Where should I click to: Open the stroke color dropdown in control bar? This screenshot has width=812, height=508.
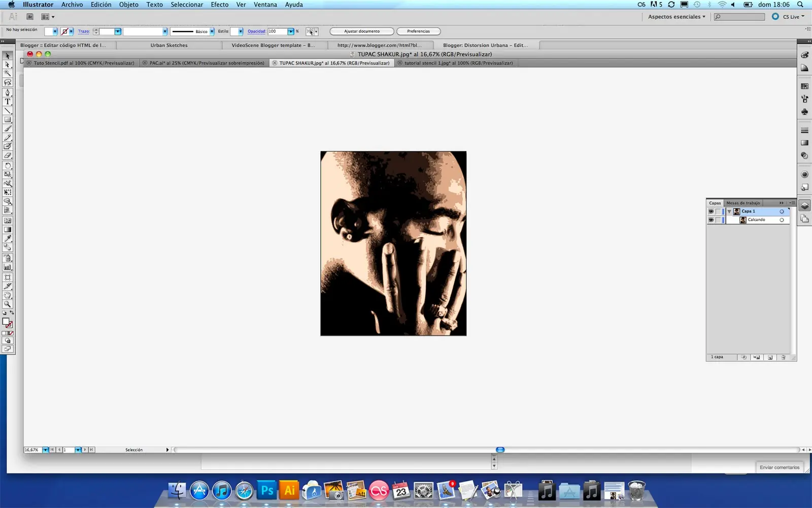(x=71, y=31)
